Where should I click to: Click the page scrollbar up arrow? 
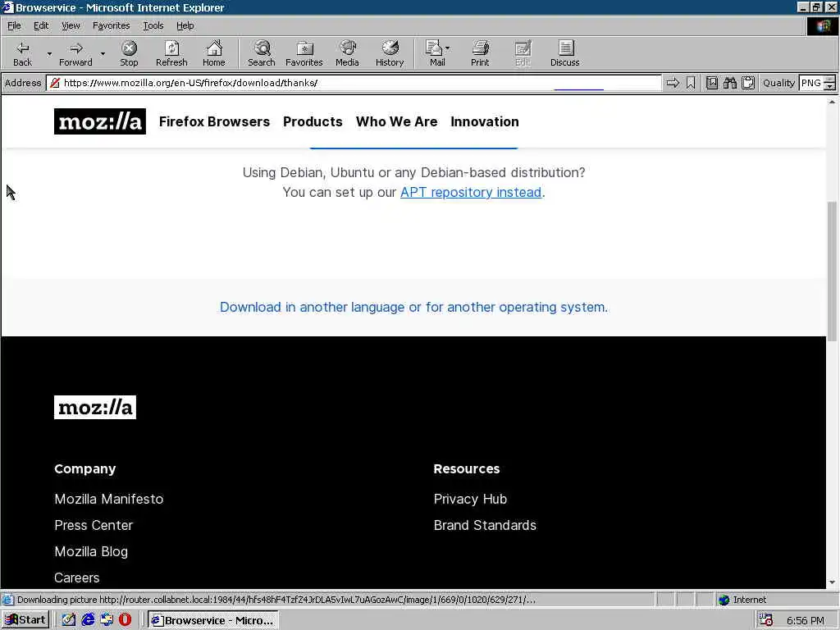[x=832, y=101]
